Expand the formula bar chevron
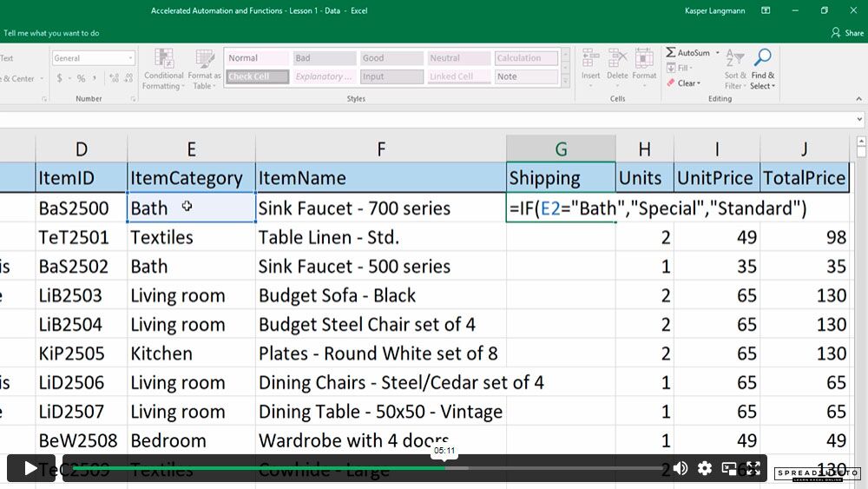 [859, 119]
